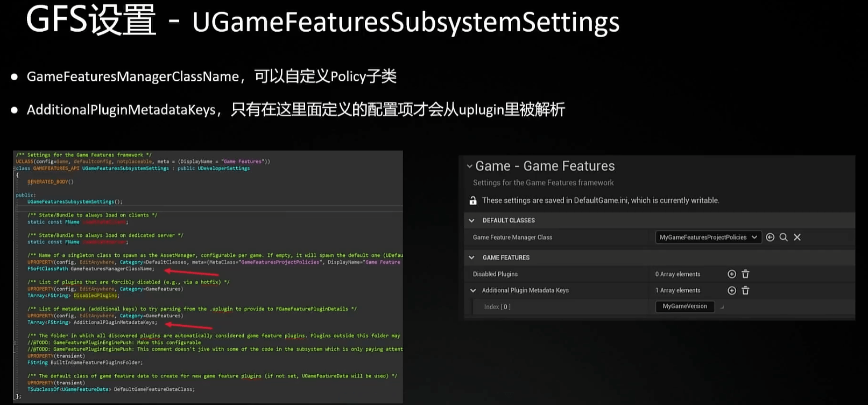Screen dimensions: 868x405
Task: Collapse the DEFAULT CLASSES category
Action: click(x=472, y=221)
